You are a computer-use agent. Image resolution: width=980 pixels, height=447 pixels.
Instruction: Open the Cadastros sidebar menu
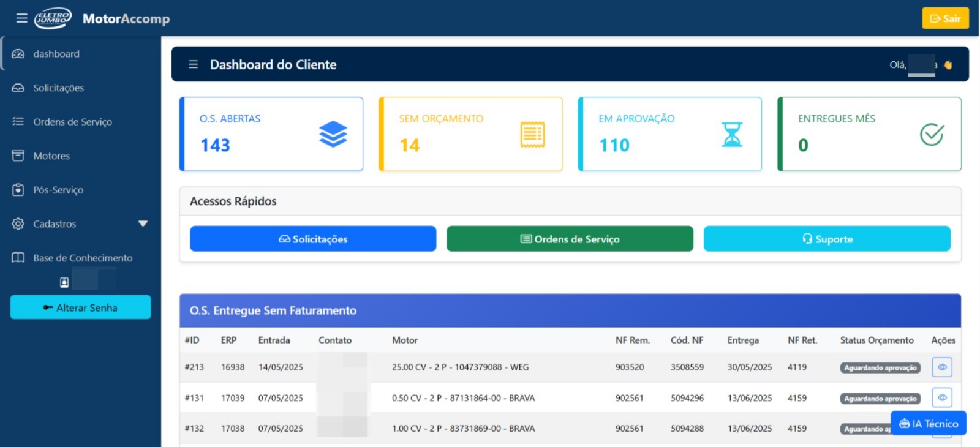coord(55,224)
